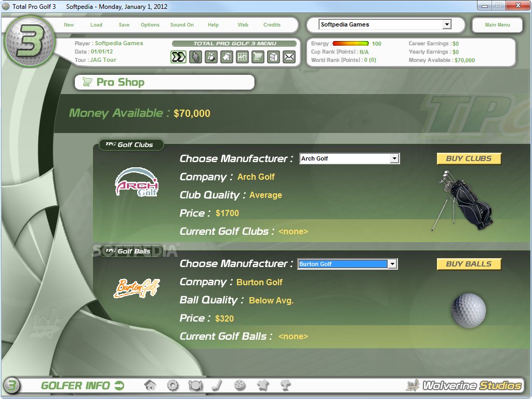
Task: Open the chart statistics icon
Action: pyautogui.click(x=242, y=57)
